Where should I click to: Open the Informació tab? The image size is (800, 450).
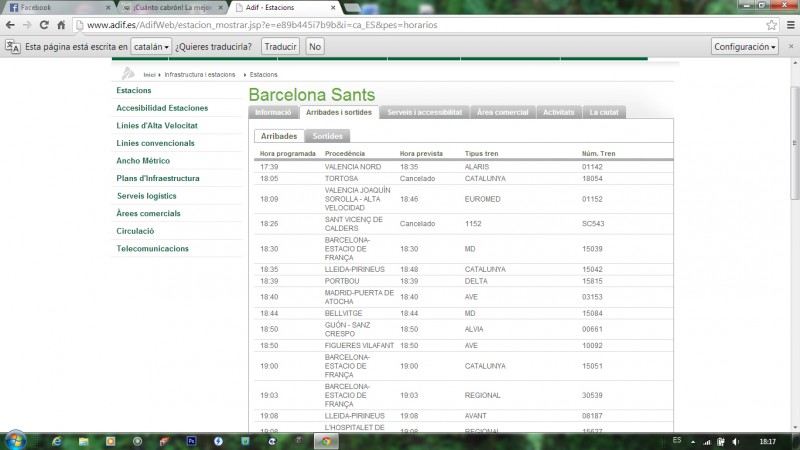click(x=273, y=112)
